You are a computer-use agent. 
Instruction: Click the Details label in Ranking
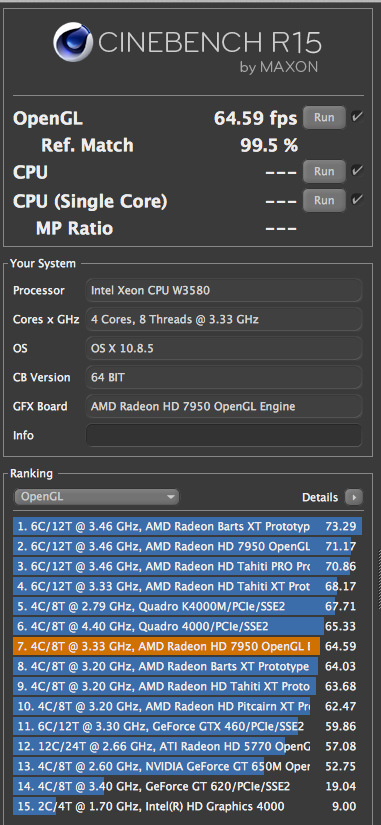[x=320, y=497]
